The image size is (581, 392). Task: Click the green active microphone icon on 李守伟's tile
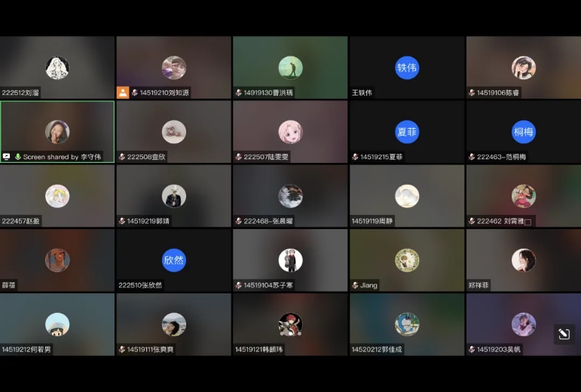pyautogui.click(x=17, y=157)
